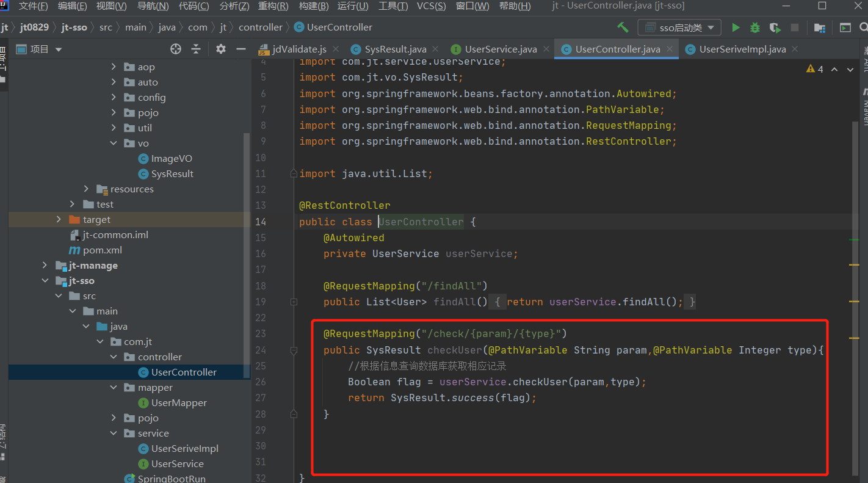Toggle fold marker for findAll method line 19
868x483 pixels.
294,302
